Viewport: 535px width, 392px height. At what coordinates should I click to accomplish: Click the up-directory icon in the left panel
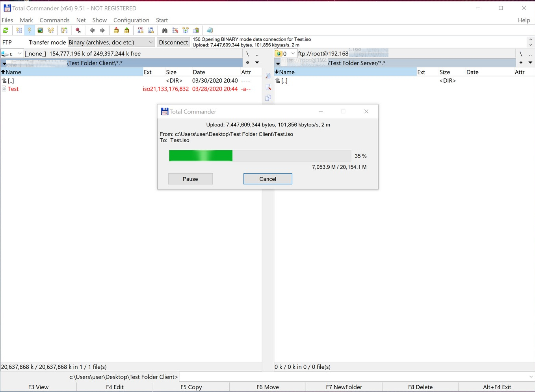[x=4, y=80]
